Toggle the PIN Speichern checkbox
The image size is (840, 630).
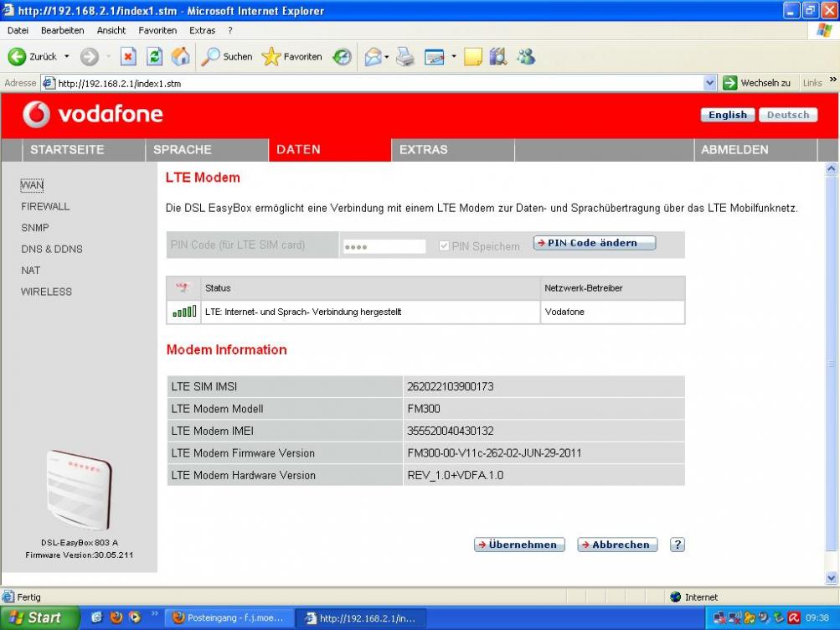(x=444, y=246)
